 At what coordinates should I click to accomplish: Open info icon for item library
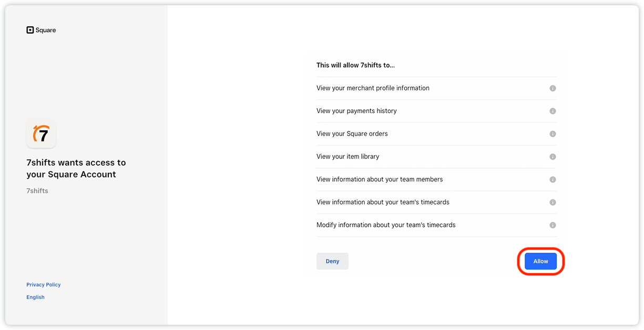[553, 157]
